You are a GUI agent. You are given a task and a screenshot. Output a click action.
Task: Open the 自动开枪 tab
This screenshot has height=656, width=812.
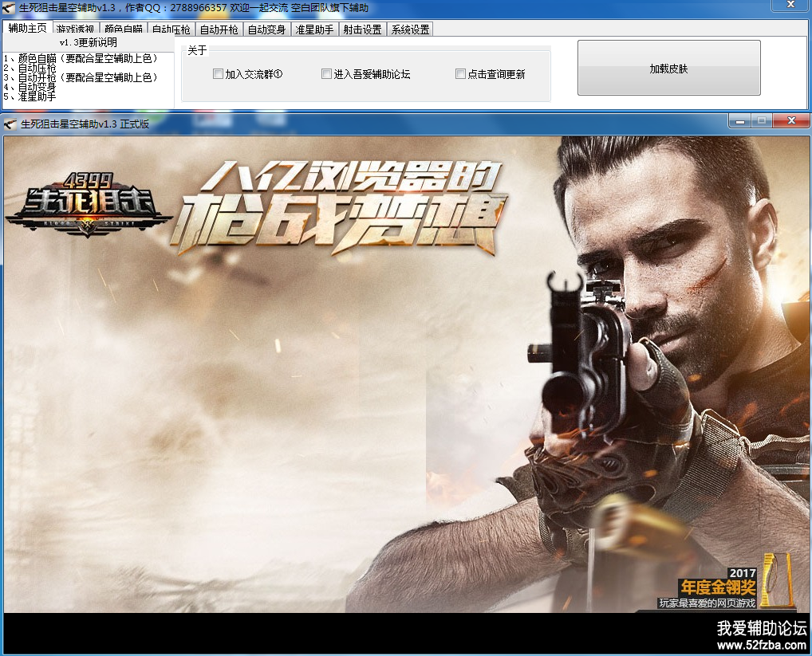click(219, 29)
